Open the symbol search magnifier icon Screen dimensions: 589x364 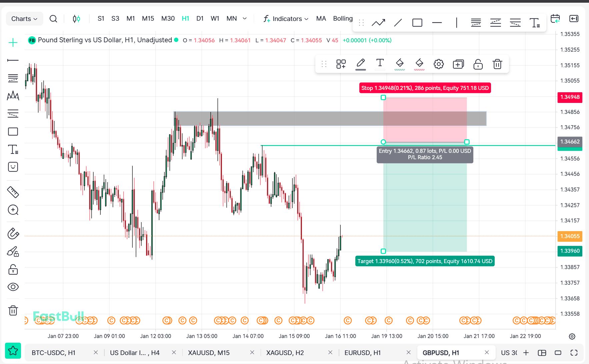53,19
